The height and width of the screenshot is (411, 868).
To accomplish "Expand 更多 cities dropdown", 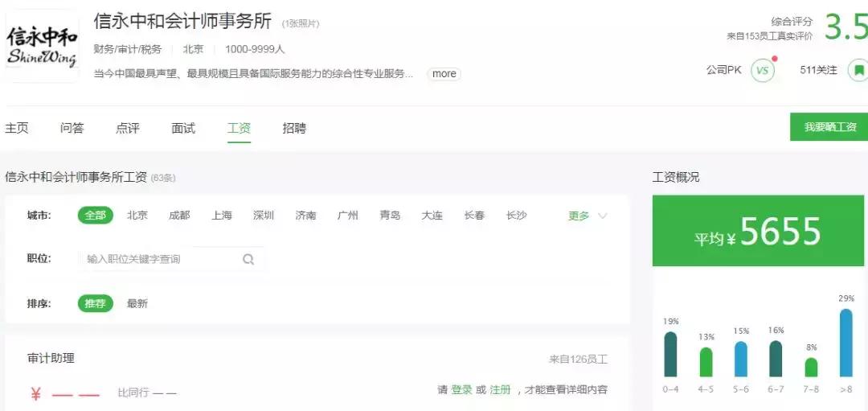I will [588, 216].
